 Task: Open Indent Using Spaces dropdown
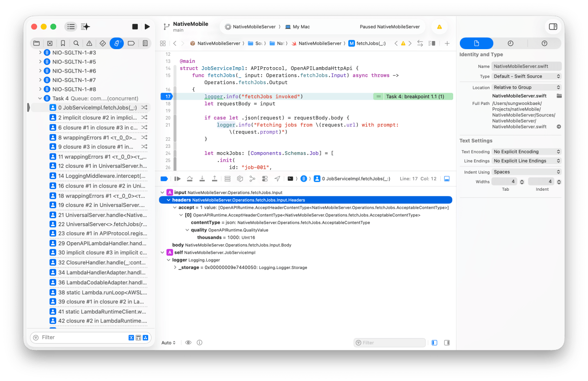pos(527,172)
